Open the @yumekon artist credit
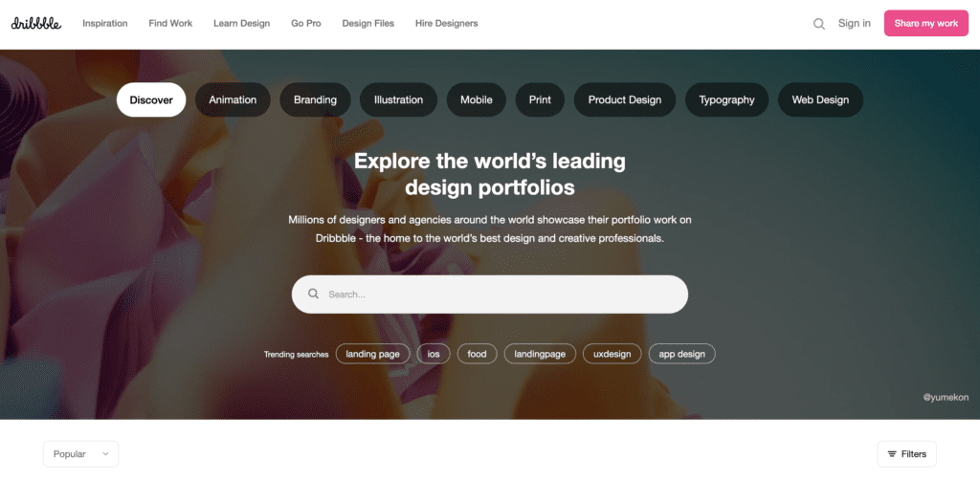Image resolution: width=980 pixels, height=481 pixels. pyautogui.click(x=946, y=397)
